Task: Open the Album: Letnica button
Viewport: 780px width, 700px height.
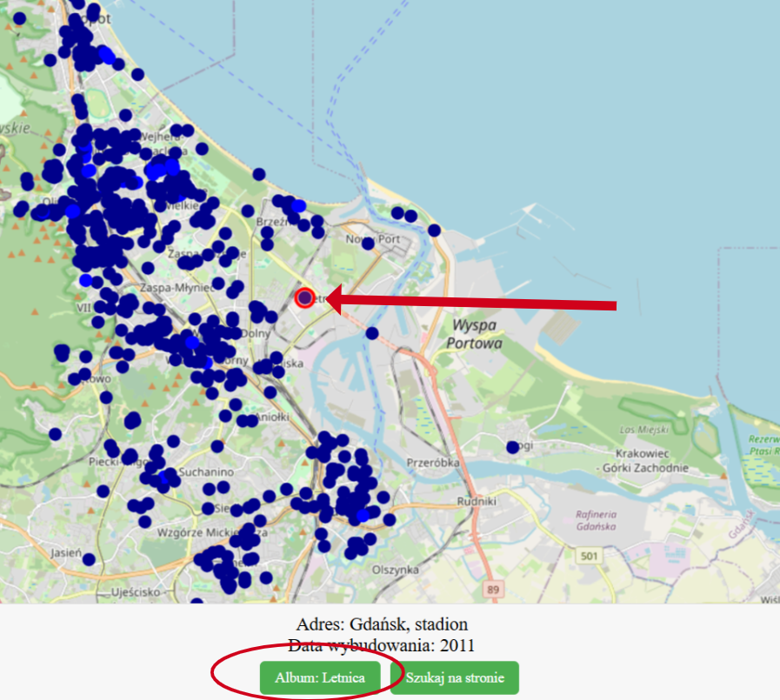Action: [x=320, y=677]
